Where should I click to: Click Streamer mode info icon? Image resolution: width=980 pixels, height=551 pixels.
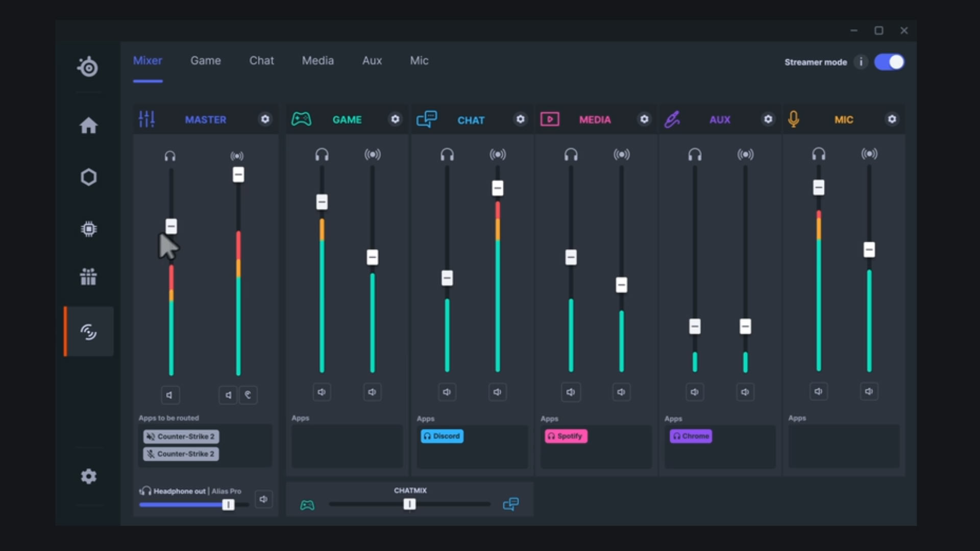point(861,62)
